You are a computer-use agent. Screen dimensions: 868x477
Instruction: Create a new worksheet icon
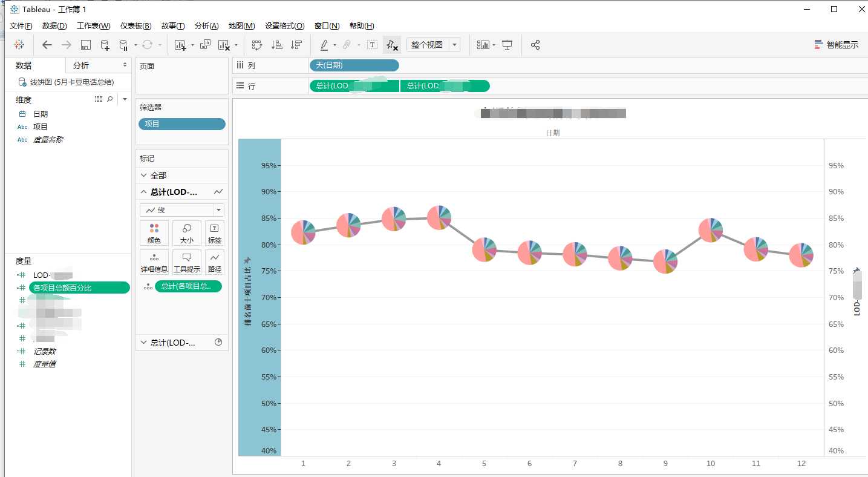[x=180, y=45]
